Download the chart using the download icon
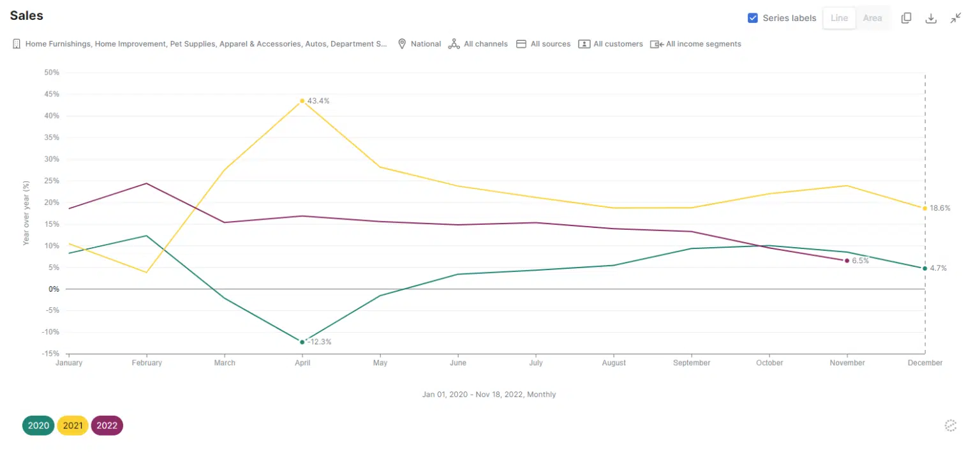Viewport: 980px width, 454px height. [x=931, y=18]
